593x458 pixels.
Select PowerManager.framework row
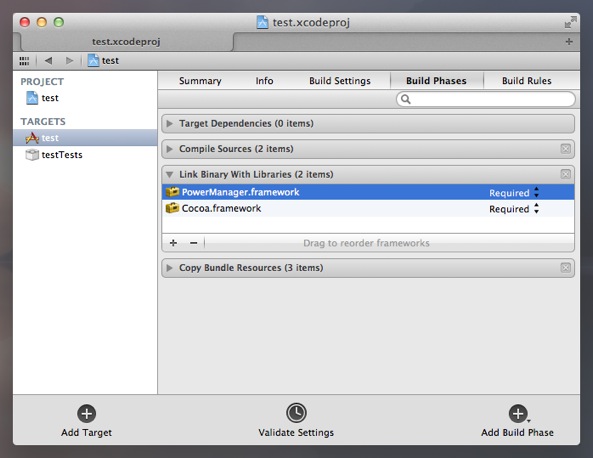click(368, 192)
